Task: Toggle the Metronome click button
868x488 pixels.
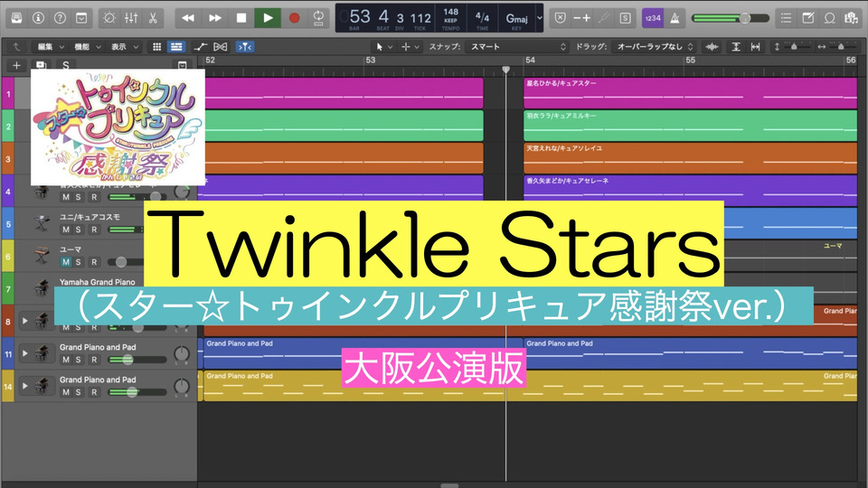Action: (x=675, y=18)
